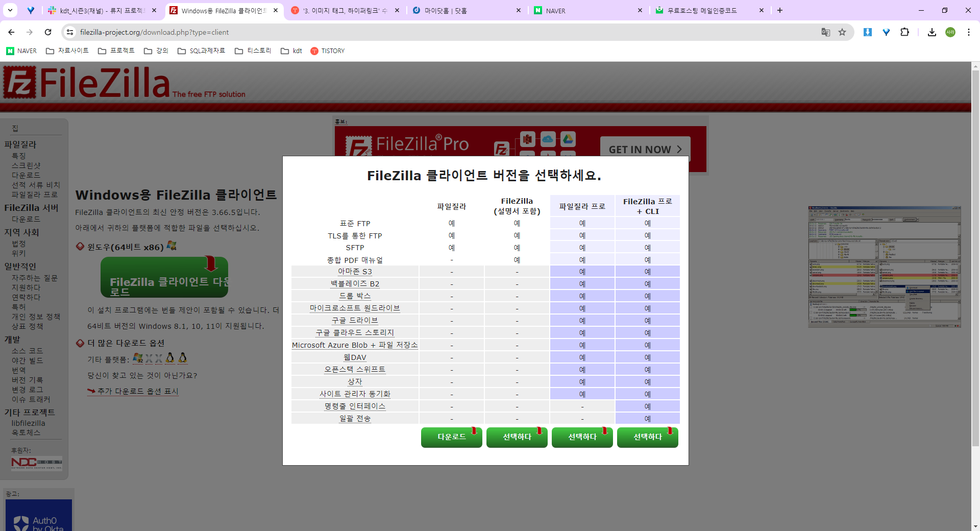
Task: Click the 드롭 박스 feature link
Action: pos(355,296)
